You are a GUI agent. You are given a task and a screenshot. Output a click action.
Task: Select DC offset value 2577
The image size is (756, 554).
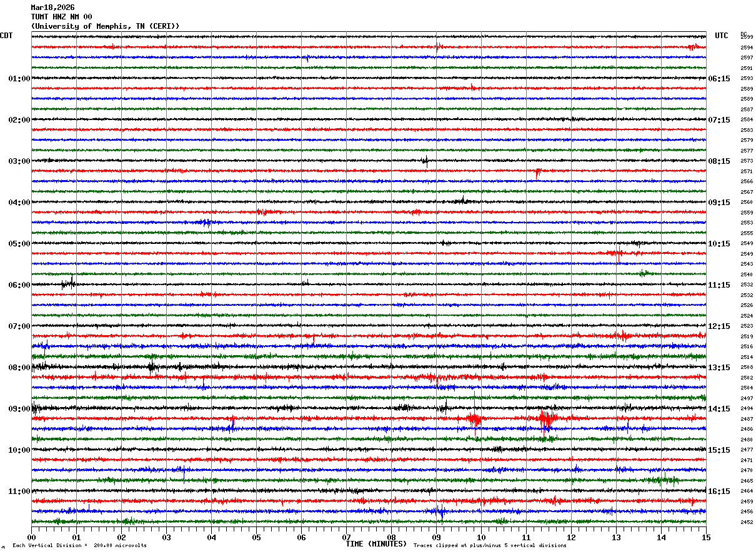click(747, 151)
